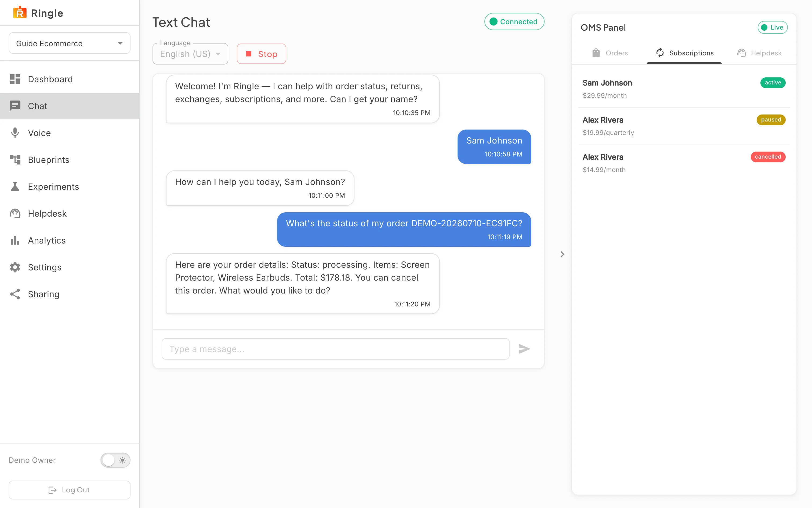This screenshot has height=508, width=812.
Task: Click the Log Out button
Action: click(x=70, y=490)
